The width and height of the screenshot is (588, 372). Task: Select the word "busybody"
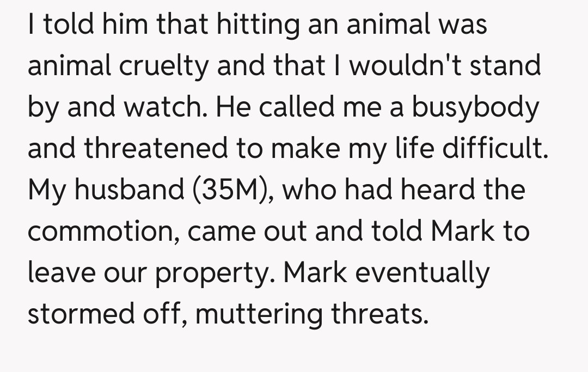pos(475,108)
